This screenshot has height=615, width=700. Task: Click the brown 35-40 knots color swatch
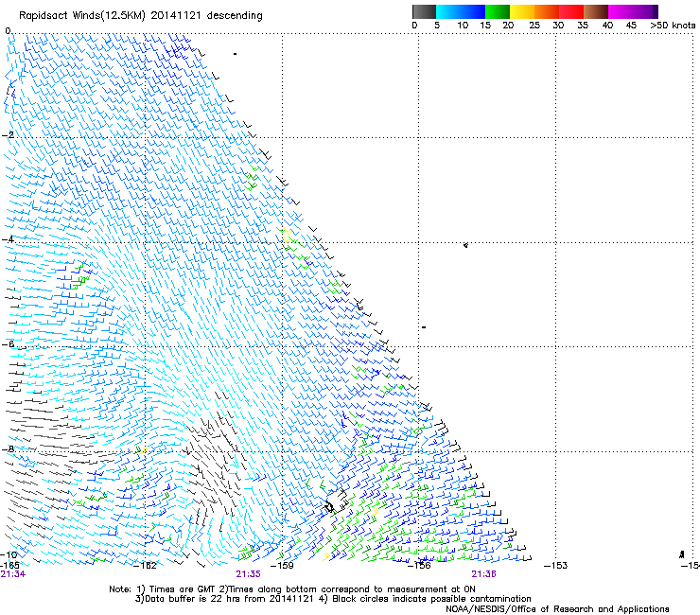(x=596, y=11)
